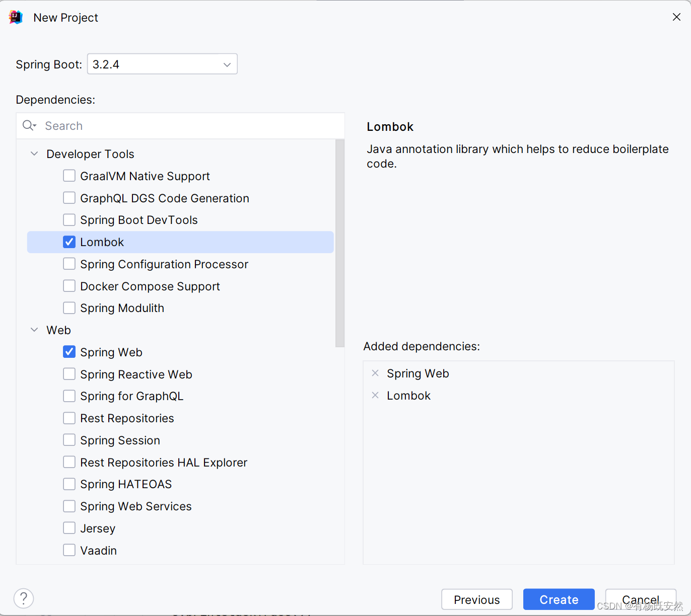Click Lombok in Added dependencies list

point(408,396)
